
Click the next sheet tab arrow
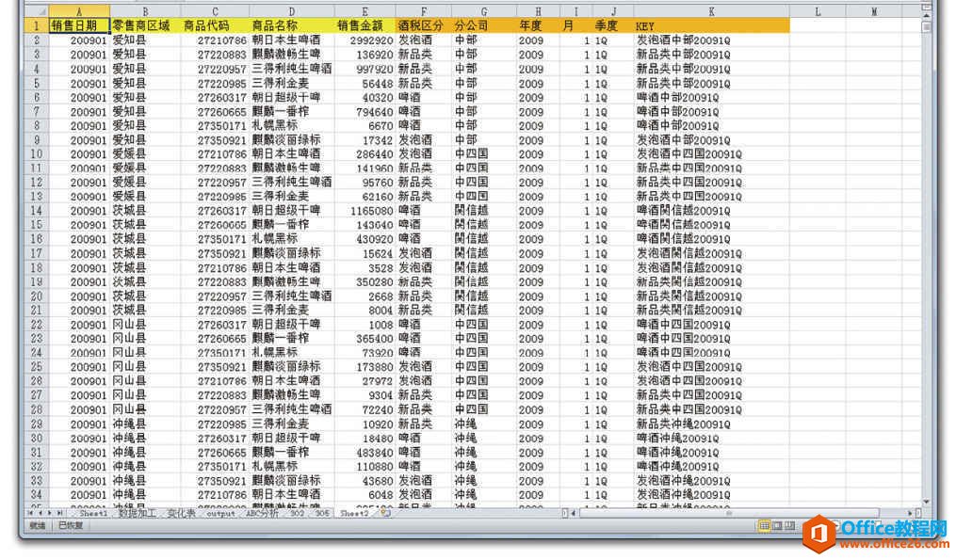50,514
